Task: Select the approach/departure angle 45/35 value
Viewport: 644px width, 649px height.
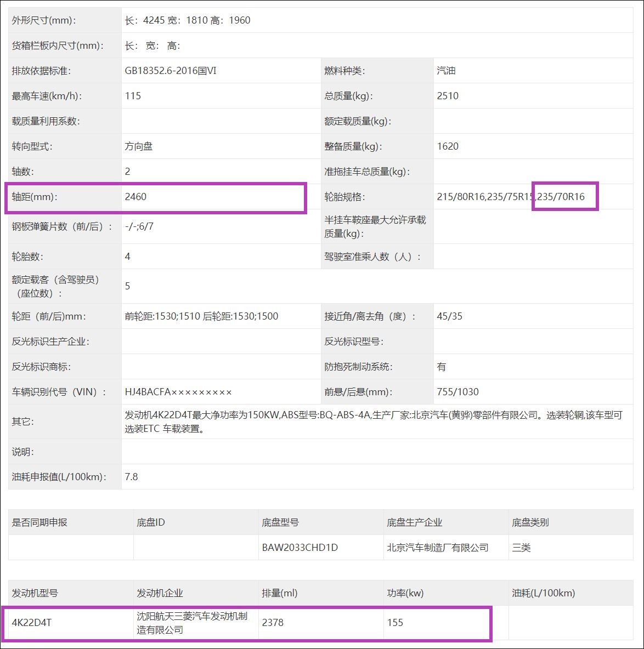Action: tap(447, 316)
